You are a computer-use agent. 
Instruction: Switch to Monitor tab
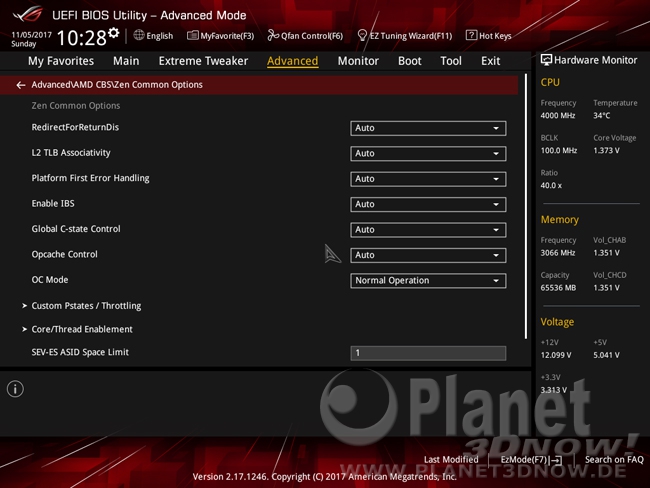coord(358,61)
